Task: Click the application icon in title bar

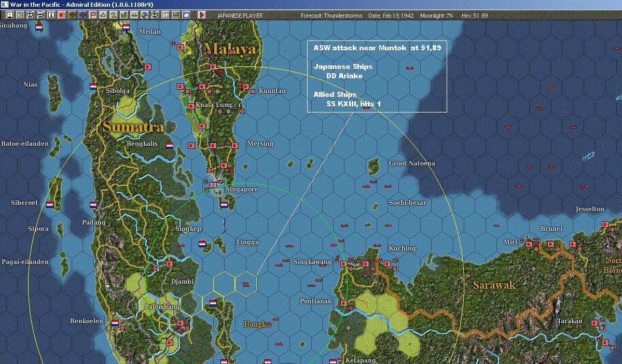Action: tap(4, 4)
